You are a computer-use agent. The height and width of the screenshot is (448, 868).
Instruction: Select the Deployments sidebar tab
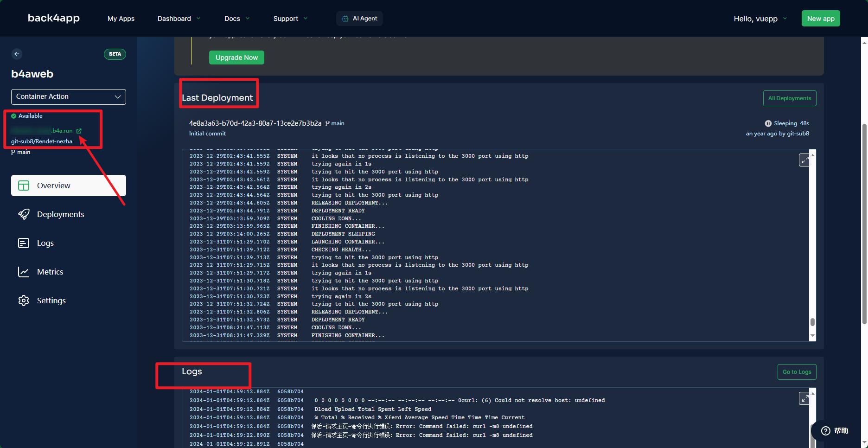[69, 214]
